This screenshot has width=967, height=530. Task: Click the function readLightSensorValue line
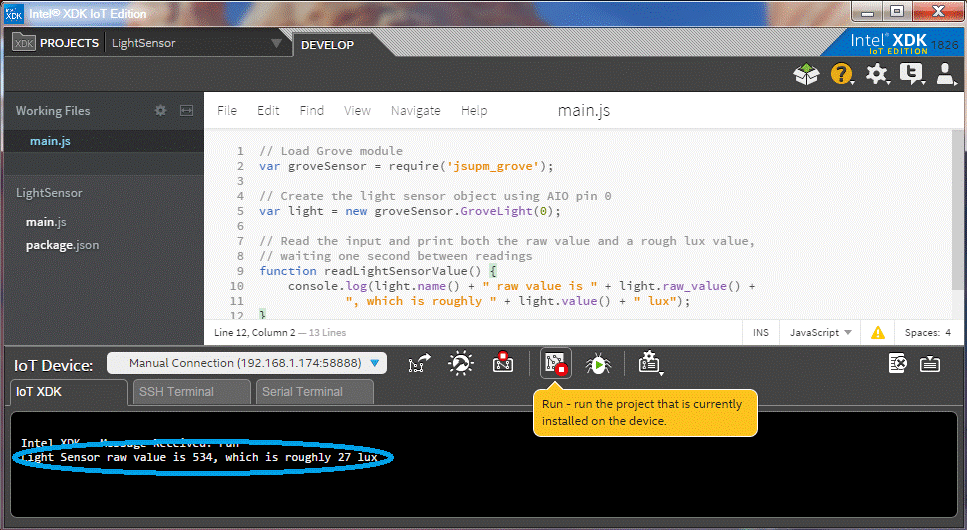pyautogui.click(x=377, y=271)
